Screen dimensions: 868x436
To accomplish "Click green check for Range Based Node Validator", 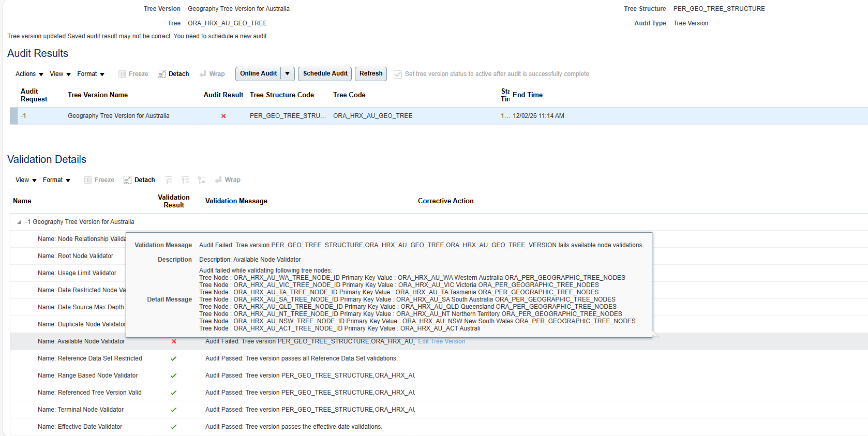I will click(x=174, y=375).
